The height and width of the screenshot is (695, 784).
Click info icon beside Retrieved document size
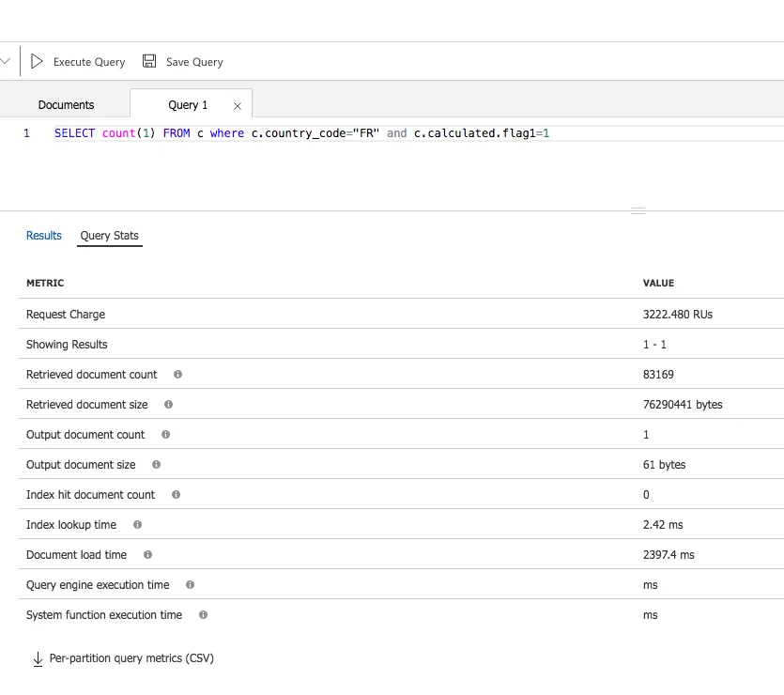[168, 405]
